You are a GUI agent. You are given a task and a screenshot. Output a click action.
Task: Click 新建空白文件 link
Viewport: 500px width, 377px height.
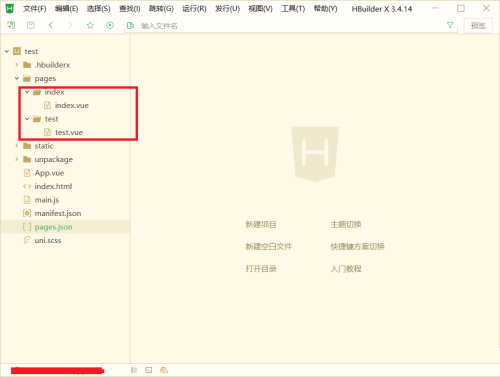(x=269, y=247)
